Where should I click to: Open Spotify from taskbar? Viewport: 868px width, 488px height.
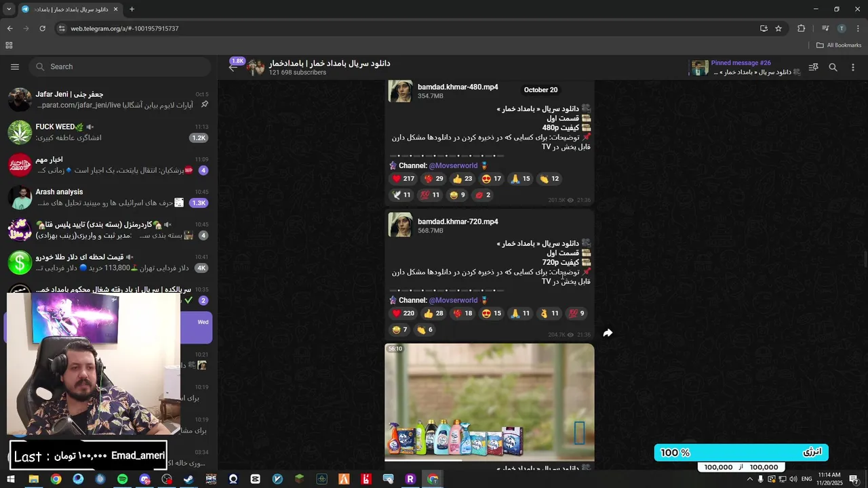[122, 479]
